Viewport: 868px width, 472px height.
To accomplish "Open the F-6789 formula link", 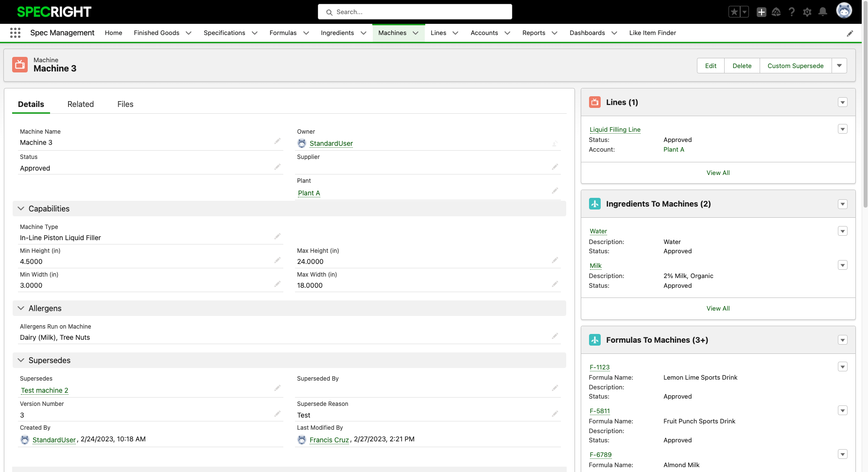I will pos(601,455).
